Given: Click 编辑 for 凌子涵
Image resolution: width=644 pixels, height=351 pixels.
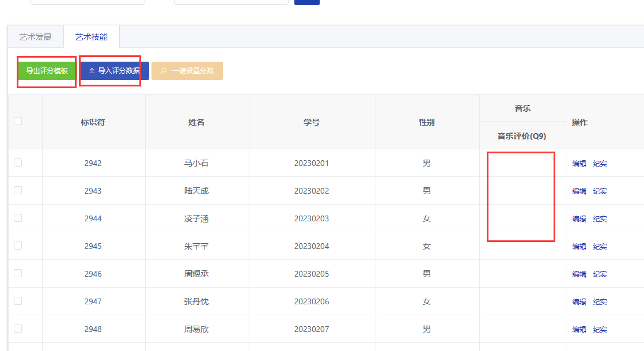Looking at the screenshot, I should (579, 218).
